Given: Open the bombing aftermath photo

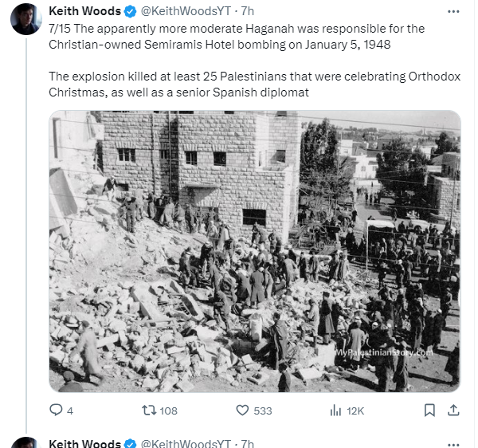Looking at the screenshot, I should point(255,251).
